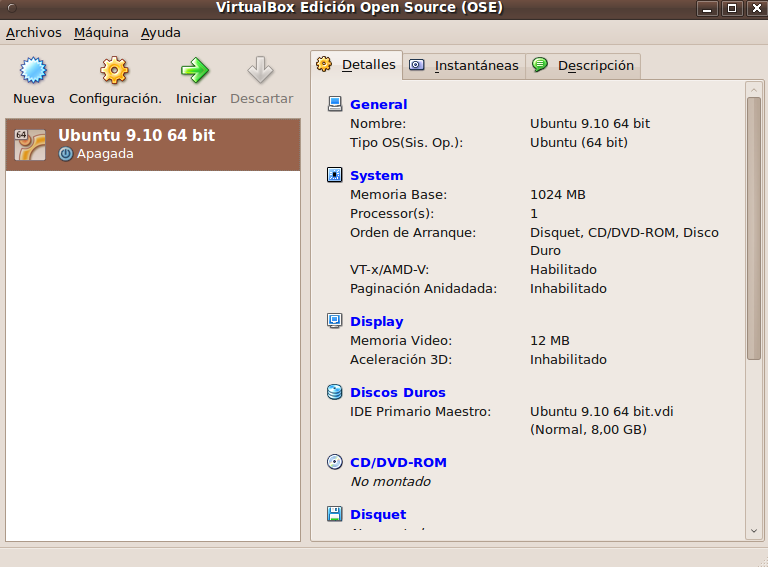Screen dimensions: 768x567
Task: Click the 'IDE Primario Maestro:' label
Action: click(420, 411)
